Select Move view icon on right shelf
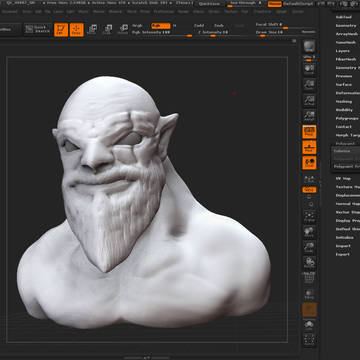Screen dimensions: 360x360 click(309, 231)
